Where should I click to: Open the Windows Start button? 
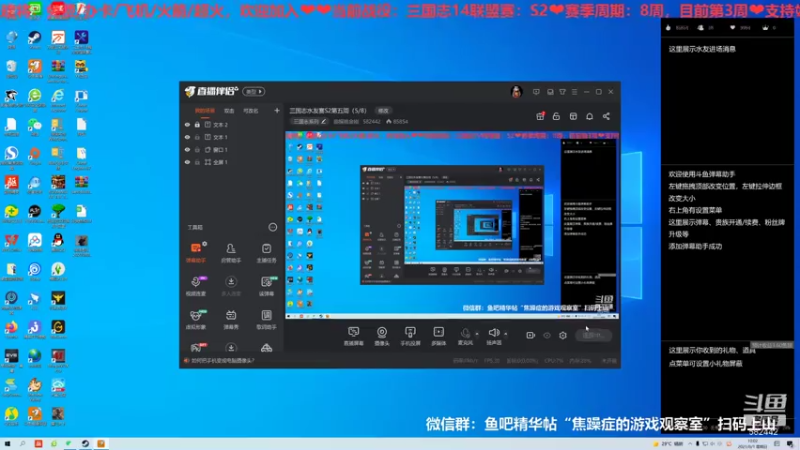point(7,444)
